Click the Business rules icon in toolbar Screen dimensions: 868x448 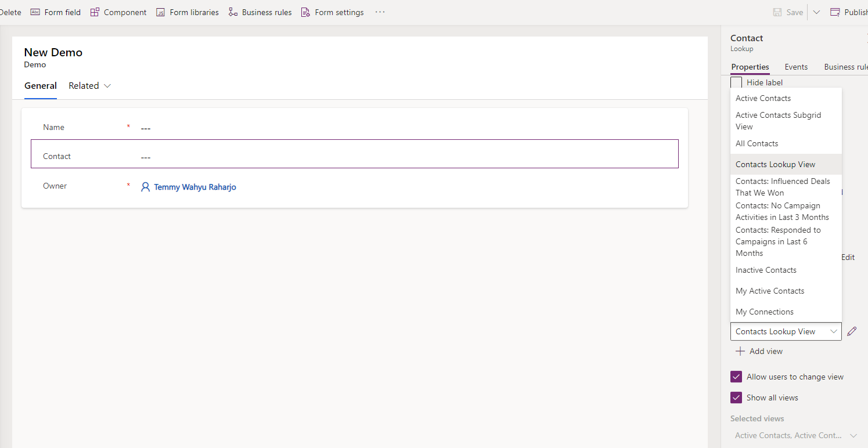tap(233, 12)
